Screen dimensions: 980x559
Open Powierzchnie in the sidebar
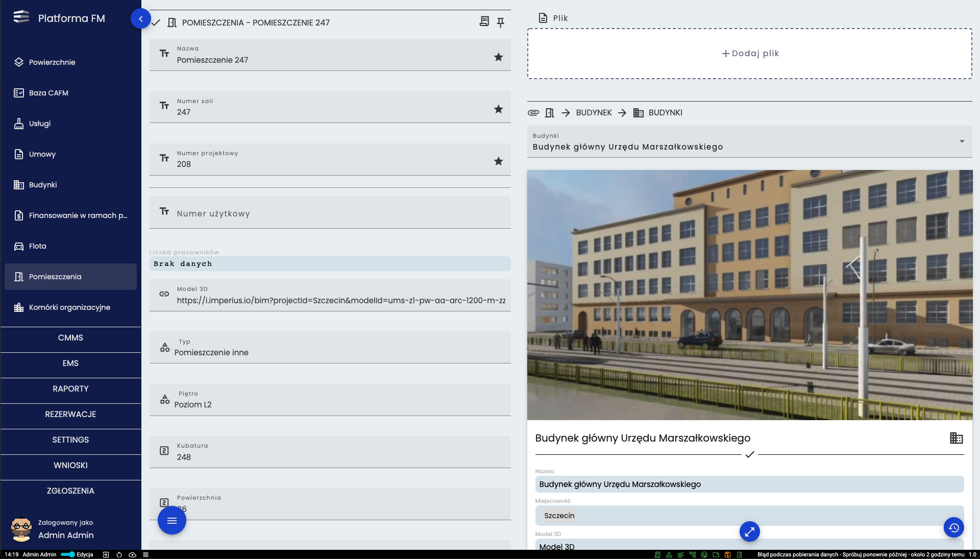click(70, 62)
